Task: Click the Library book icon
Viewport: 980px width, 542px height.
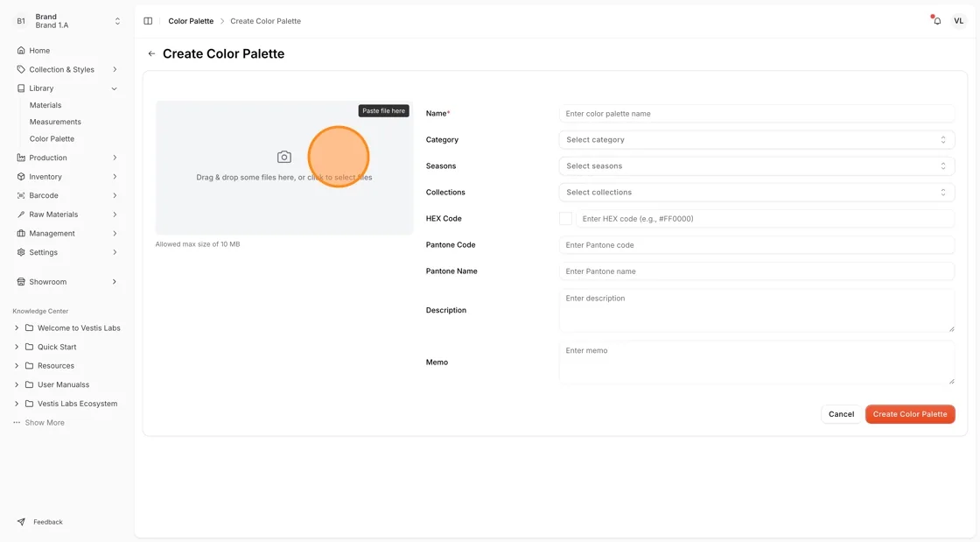Action: (21, 88)
